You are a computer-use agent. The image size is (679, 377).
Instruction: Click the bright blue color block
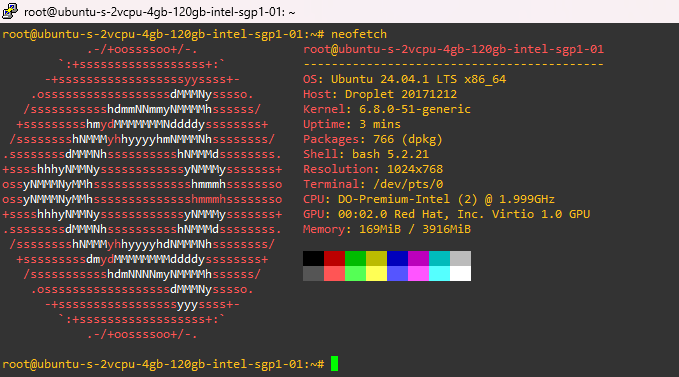398,274
